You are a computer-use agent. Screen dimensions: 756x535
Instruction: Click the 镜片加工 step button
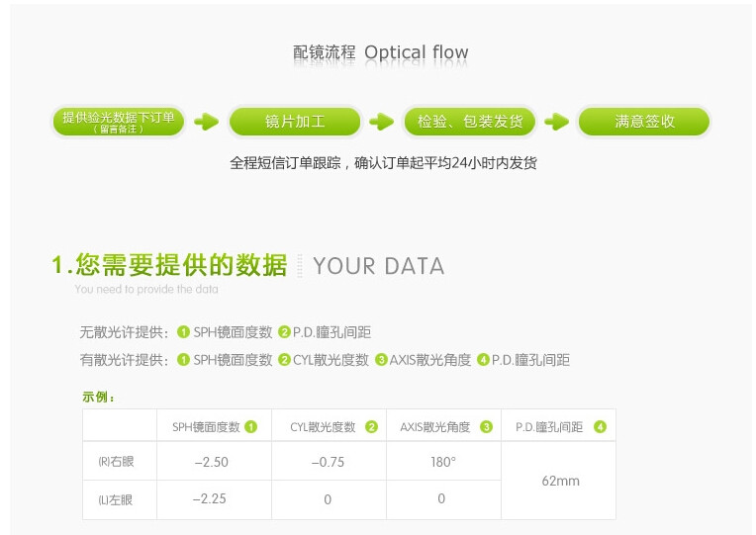click(295, 122)
